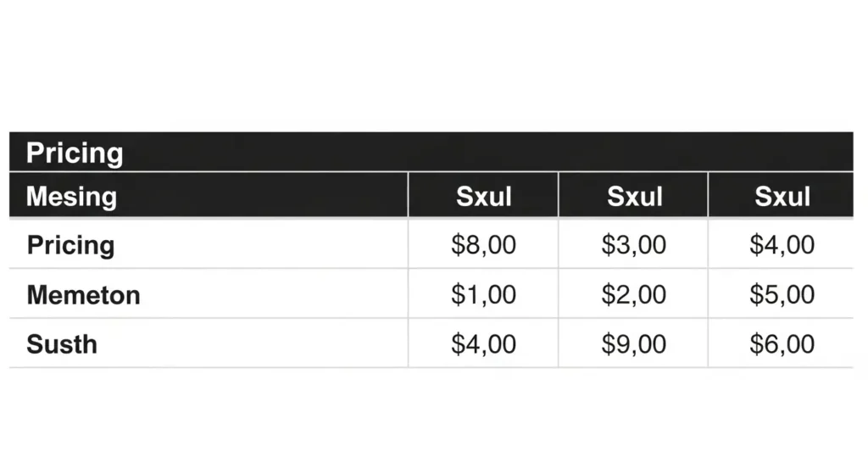This screenshot has width=868, height=474.
Task: Click the last Sxul column header
Action: point(782,197)
